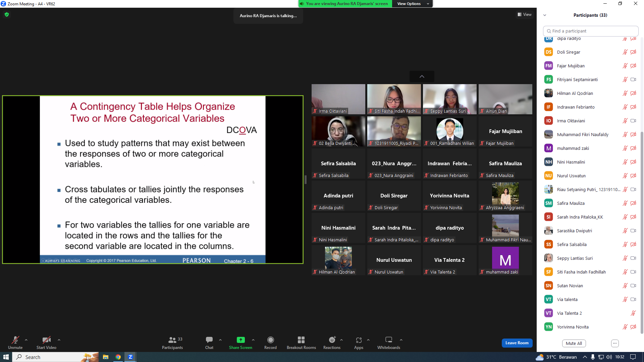Click the video icon beside Fitriyani Septamiranti

[x=633, y=79]
